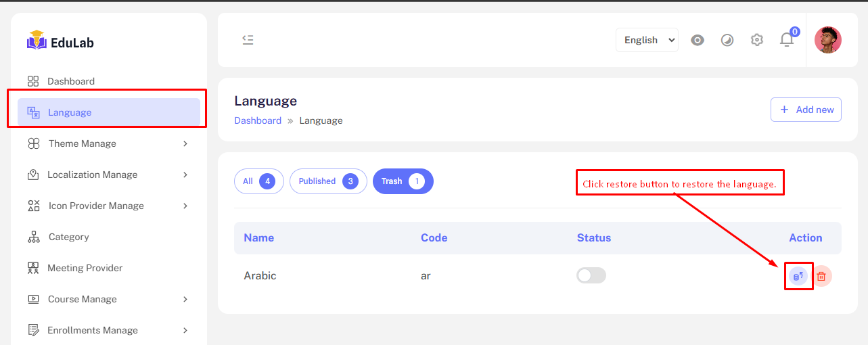The image size is (868, 345).
Task: Switch to the Published tab
Action: (328, 181)
